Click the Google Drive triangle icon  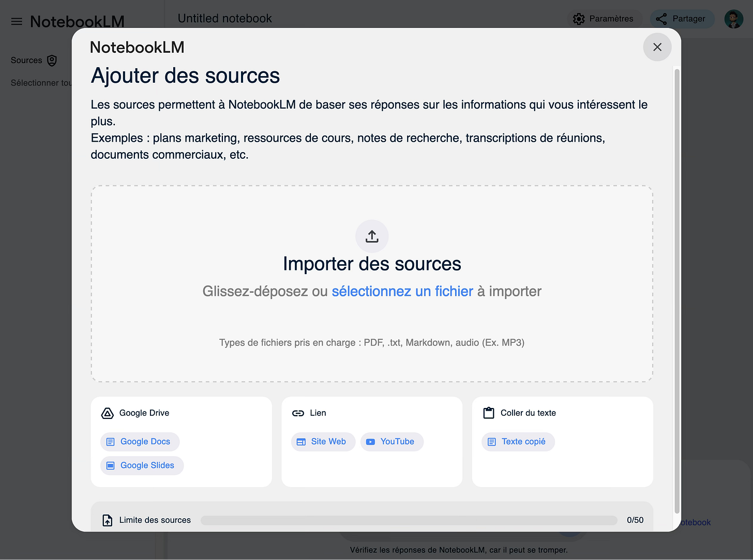107,413
